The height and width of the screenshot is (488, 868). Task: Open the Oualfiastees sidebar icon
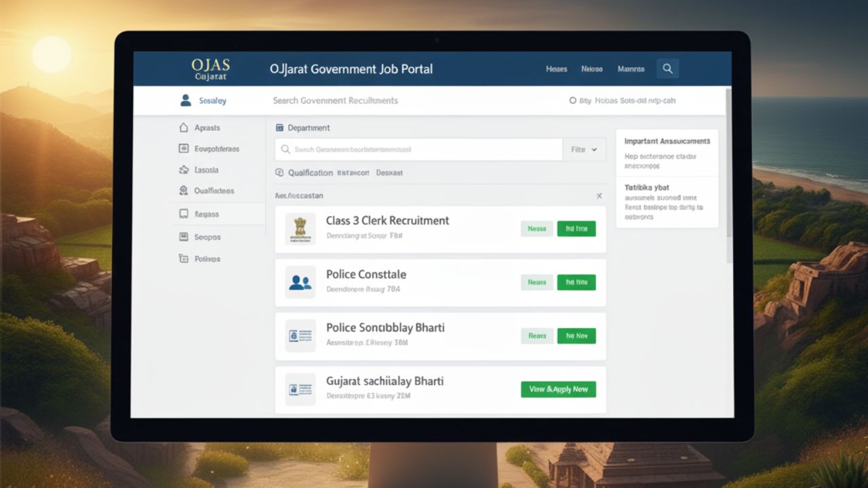point(183,191)
